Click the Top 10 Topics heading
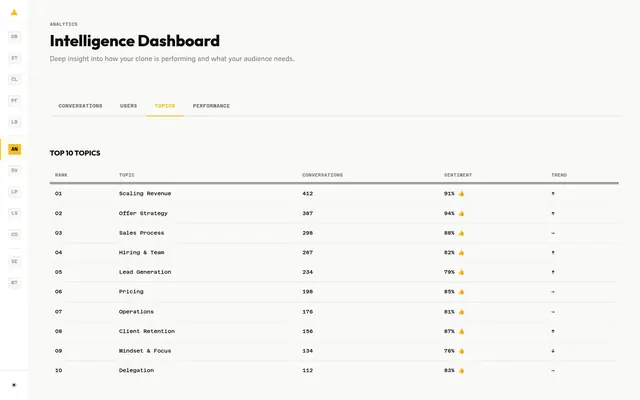The image size is (640, 400). coord(75,153)
